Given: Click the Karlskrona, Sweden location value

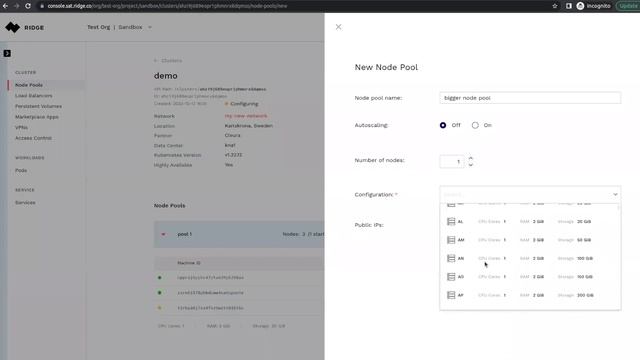Looking at the screenshot, I should tap(249, 126).
